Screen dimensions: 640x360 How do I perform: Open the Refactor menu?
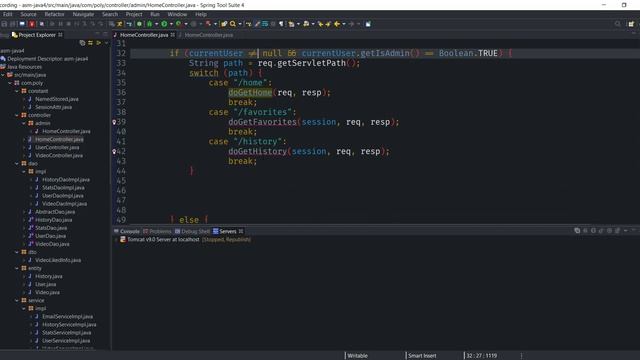54,14
